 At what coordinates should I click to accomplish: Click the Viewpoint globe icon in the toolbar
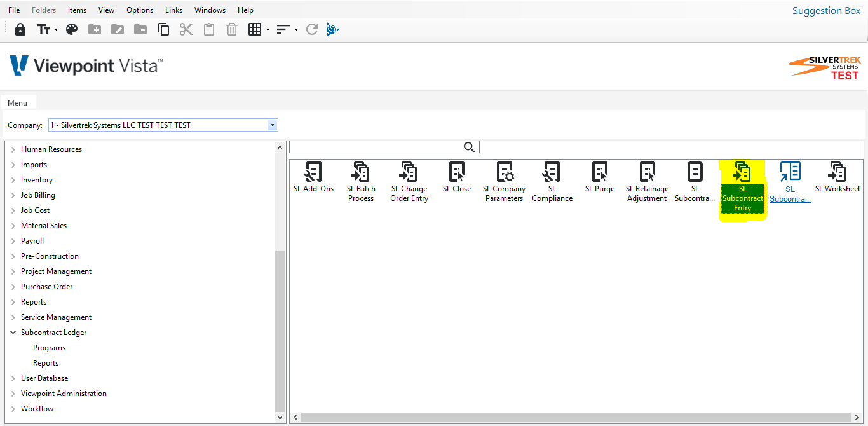coord(333,29)
